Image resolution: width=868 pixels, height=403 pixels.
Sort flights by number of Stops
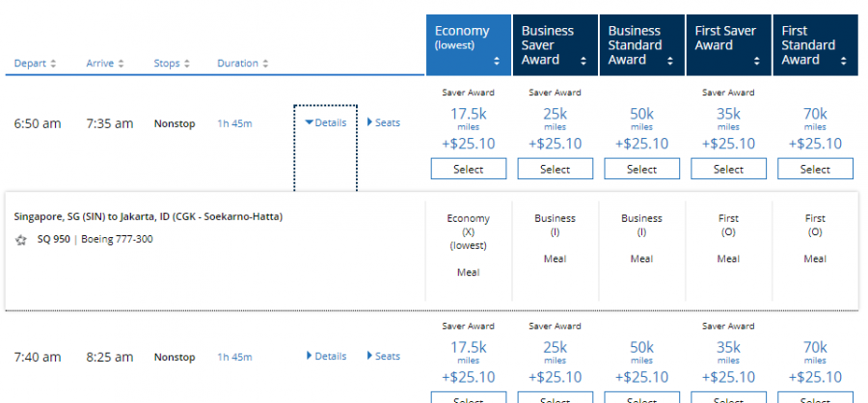point(173,64)
